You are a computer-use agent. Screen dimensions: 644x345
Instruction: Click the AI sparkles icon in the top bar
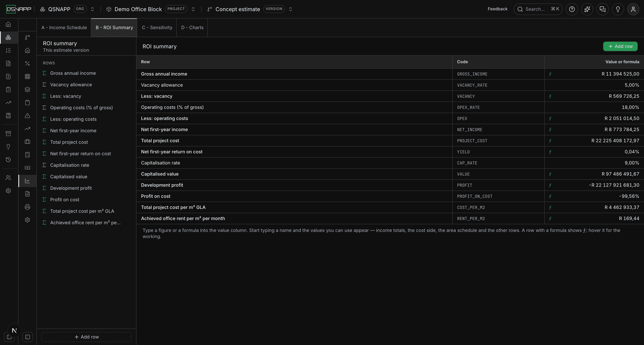coord(587,9)
